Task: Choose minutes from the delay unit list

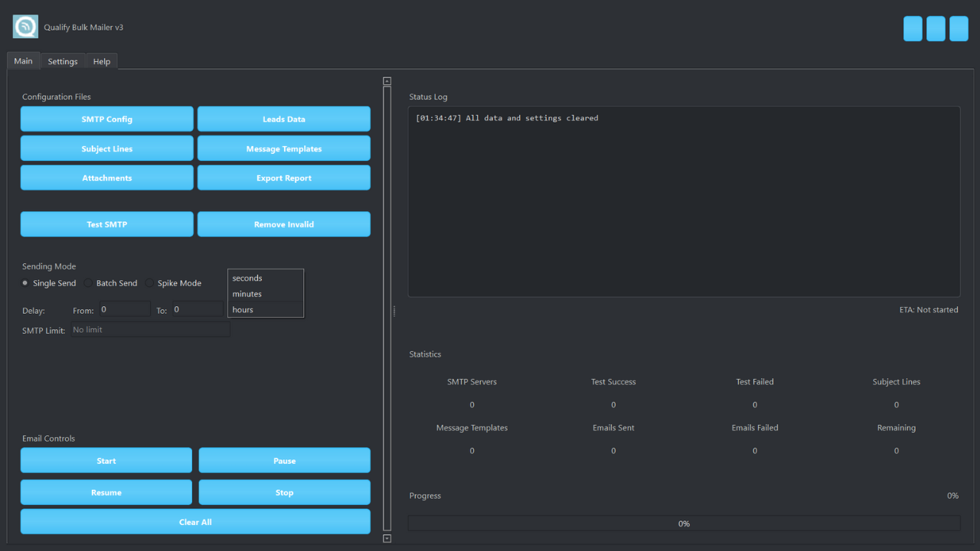Action: 266,294
